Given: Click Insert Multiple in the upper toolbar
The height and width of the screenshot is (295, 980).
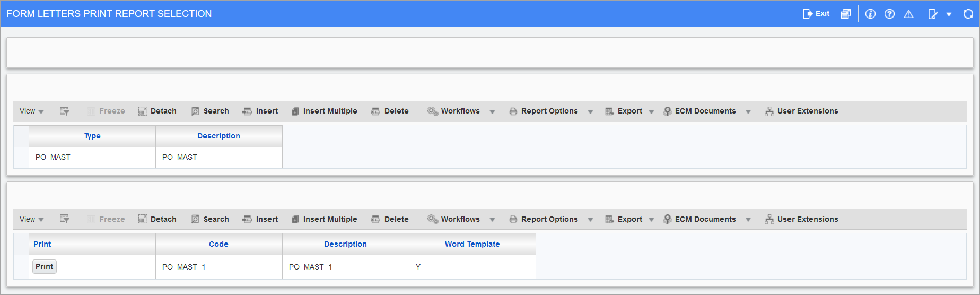Looking at the screenshot, I should 324,111.
